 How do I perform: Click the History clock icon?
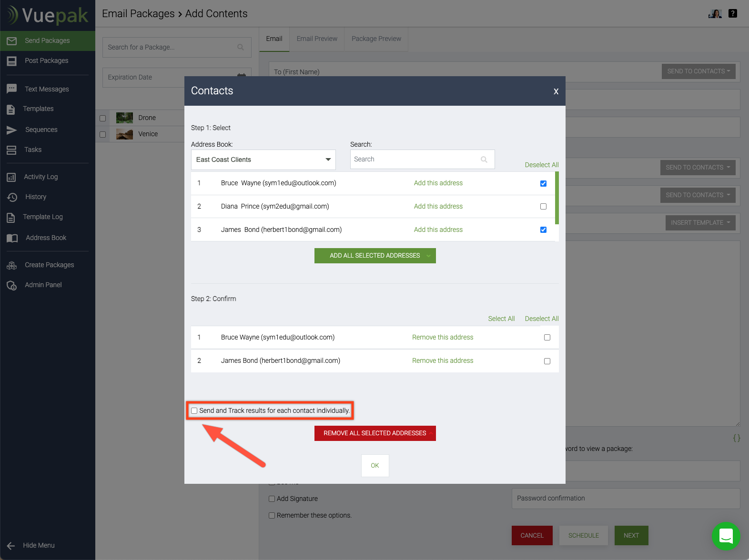tap(12, 197)
